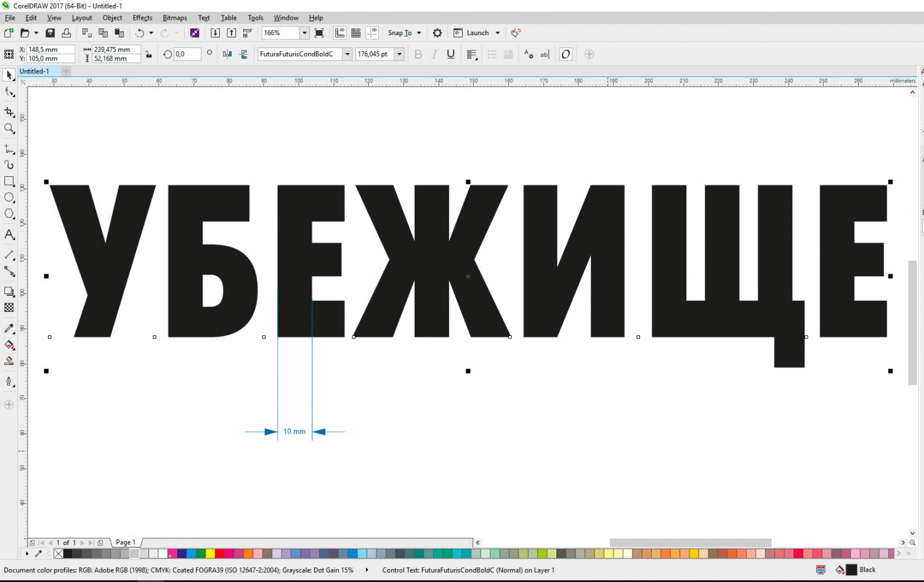Select the Color Eyedropper tool

(x=9, y=329)
